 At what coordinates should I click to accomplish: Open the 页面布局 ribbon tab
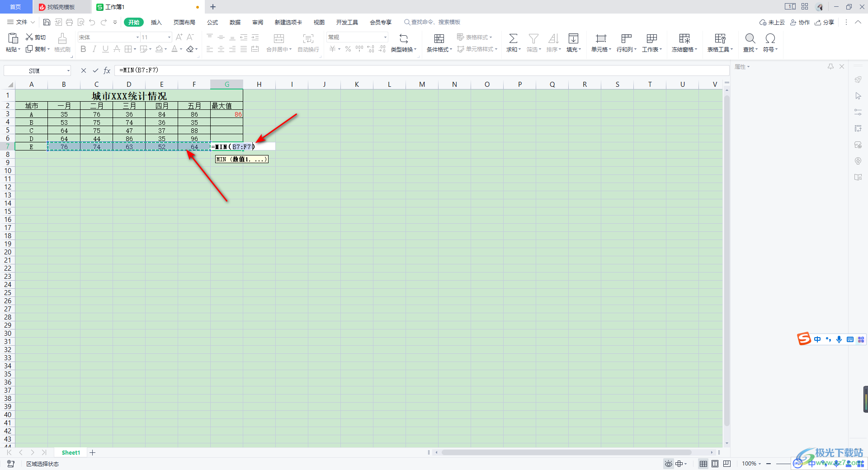pos(184,22)
